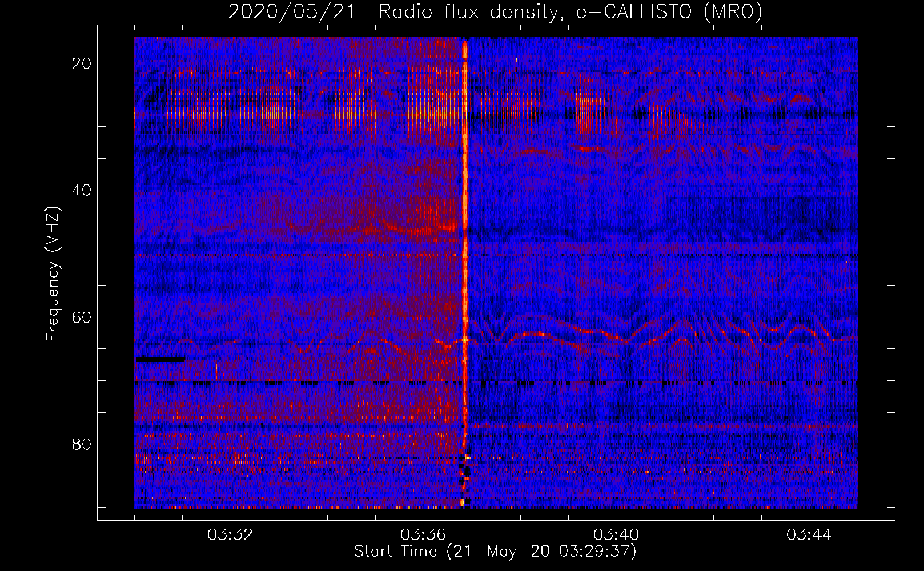924x571 pixels.
Task: Click the "Frequency (MHZ)" axis label
Action: [53, 274]
